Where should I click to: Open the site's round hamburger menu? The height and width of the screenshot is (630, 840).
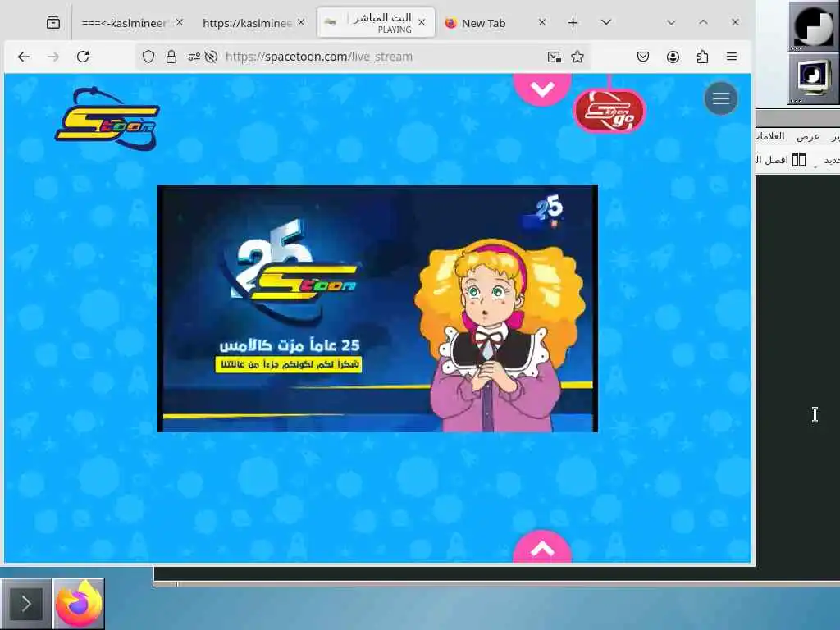tap(720, 98)
